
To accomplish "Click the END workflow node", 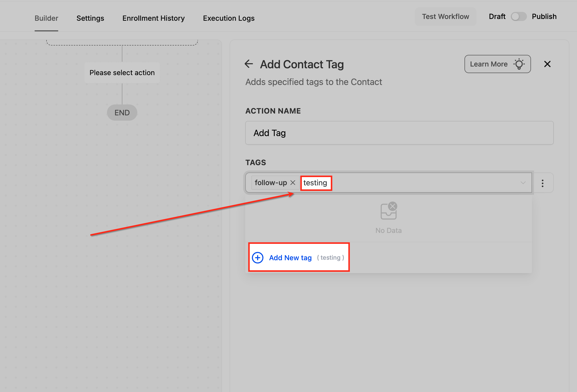I will tap(122, 113).
